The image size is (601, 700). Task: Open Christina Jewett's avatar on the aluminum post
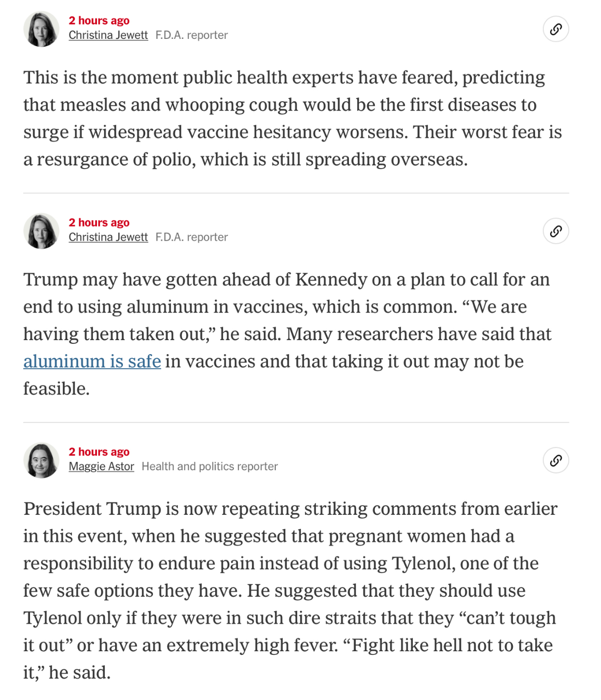point(41,231)
